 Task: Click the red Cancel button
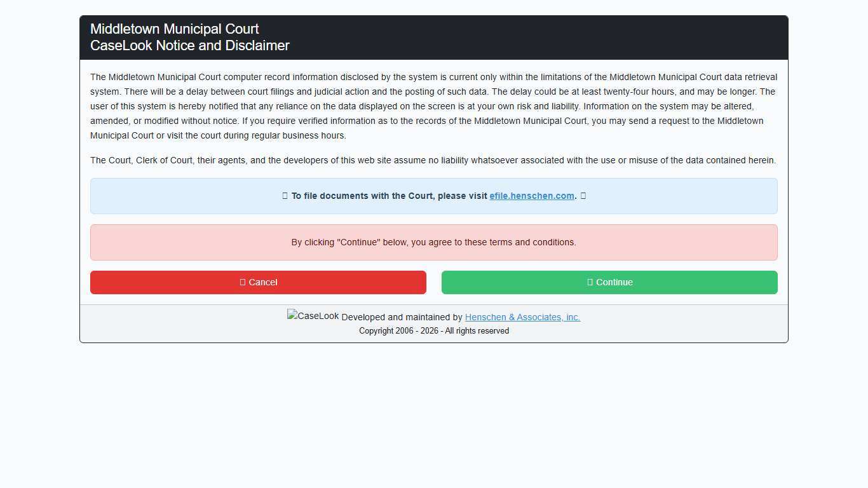(258, 282)
